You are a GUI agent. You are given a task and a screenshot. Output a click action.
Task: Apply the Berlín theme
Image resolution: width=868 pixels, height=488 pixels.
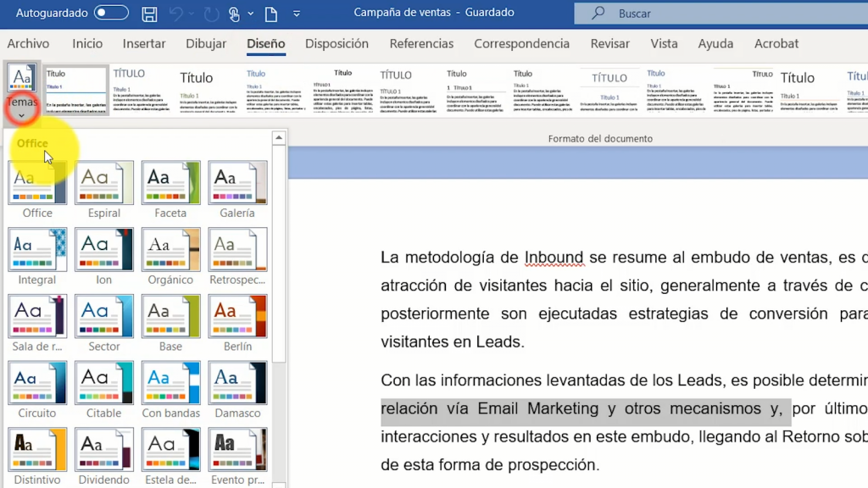[x=237, y=323]
